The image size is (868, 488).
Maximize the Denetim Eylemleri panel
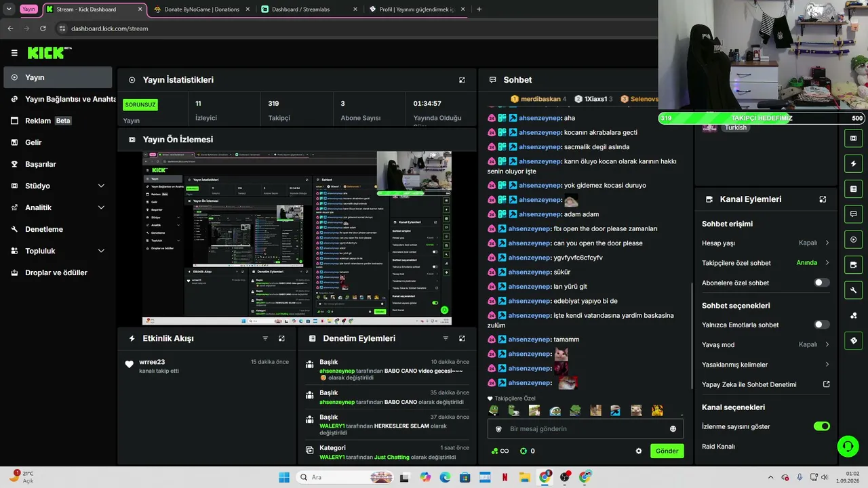pyautogui.click(x=462, y=338)
